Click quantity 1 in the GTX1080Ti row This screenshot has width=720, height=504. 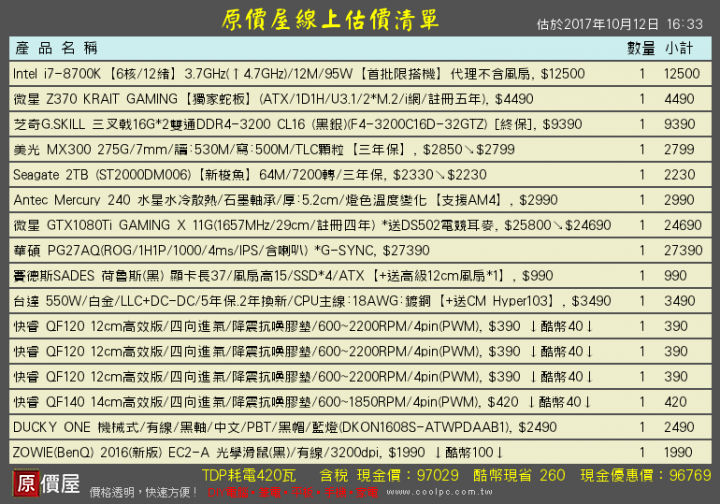[642, 225]
